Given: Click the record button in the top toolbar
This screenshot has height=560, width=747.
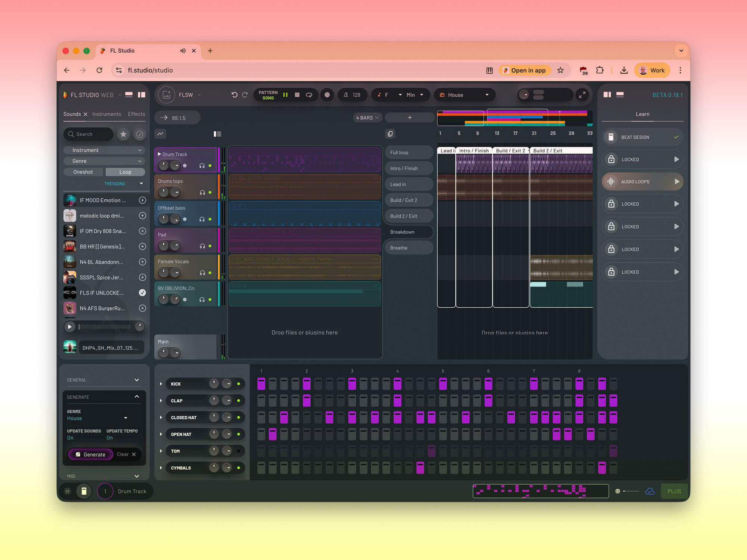Looking at the screenshot, I should [327, 95].
